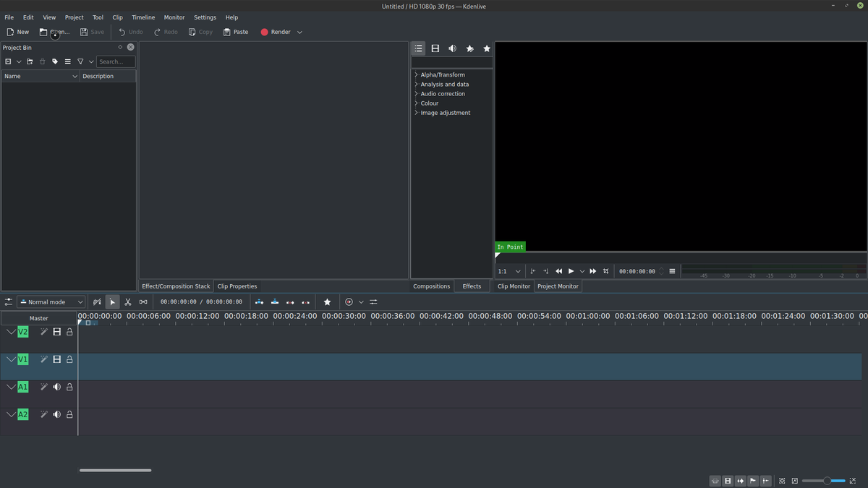The width and height of the screenshot is (868, 488).
Task: Open monitor 1:1 zoom dropdown
Action: 509,271
